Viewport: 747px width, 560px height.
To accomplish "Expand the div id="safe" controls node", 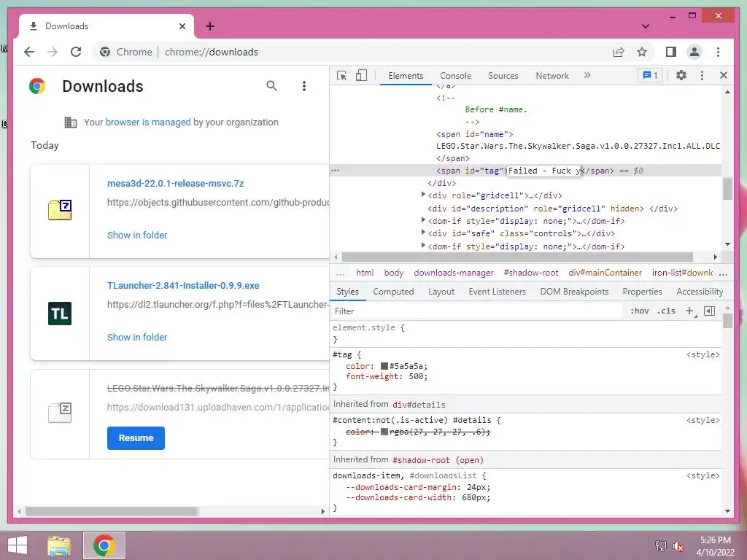I will pyautogui.click(x=423, y=233).
